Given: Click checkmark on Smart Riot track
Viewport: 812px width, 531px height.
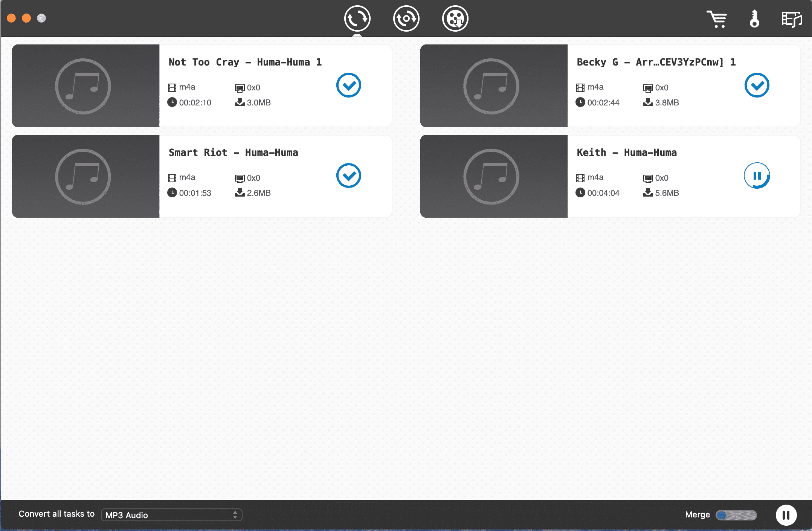Looking at the screenshot, I should 348,176.
